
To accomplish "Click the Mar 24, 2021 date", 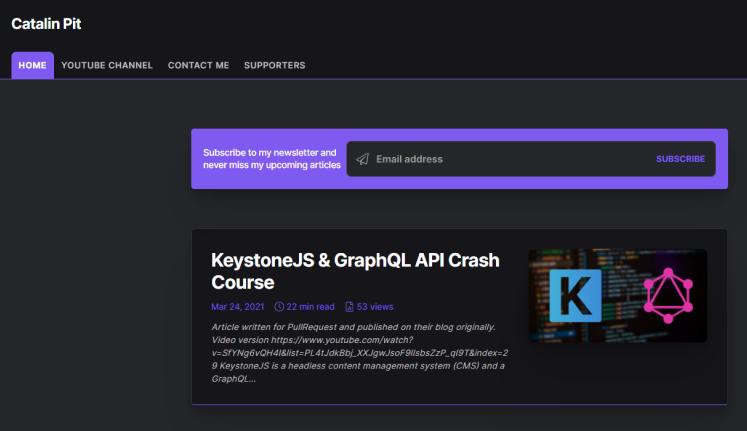I will [x=238, y=307].
